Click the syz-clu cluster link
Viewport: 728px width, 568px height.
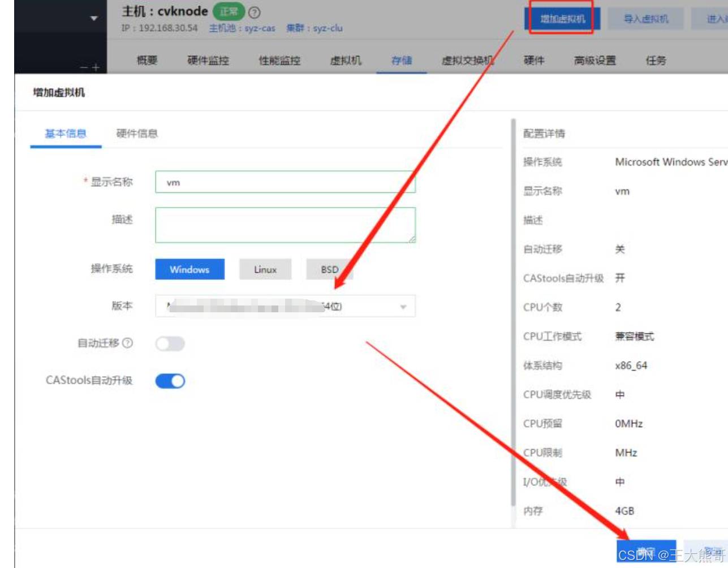[328, 28]
